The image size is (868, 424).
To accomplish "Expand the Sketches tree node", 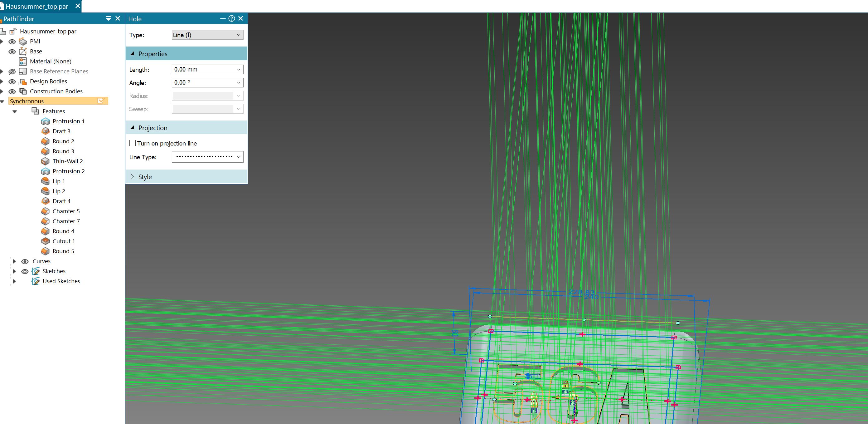I will point(14,271).
